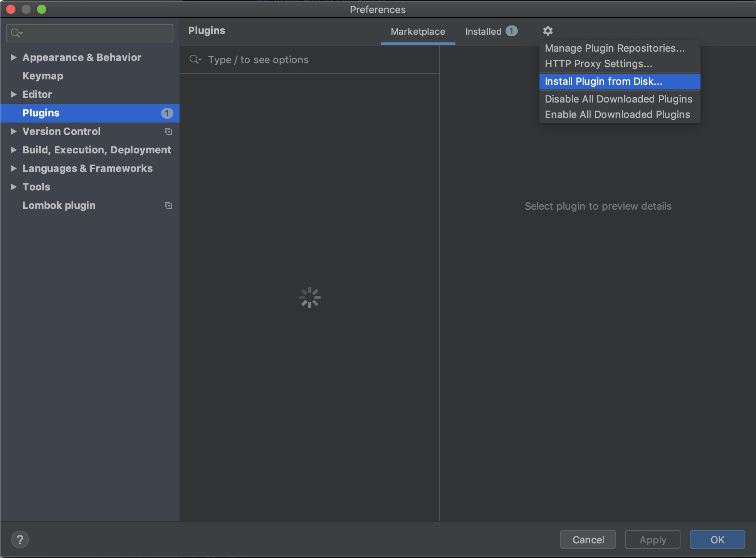Switch to the Installed tab
Viewport: 756px width, 558px height.
[x=483, y=32]
